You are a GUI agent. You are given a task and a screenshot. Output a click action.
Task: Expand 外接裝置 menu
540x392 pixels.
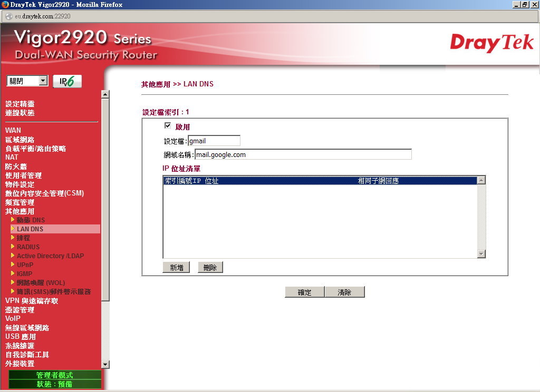click(20, 363)
